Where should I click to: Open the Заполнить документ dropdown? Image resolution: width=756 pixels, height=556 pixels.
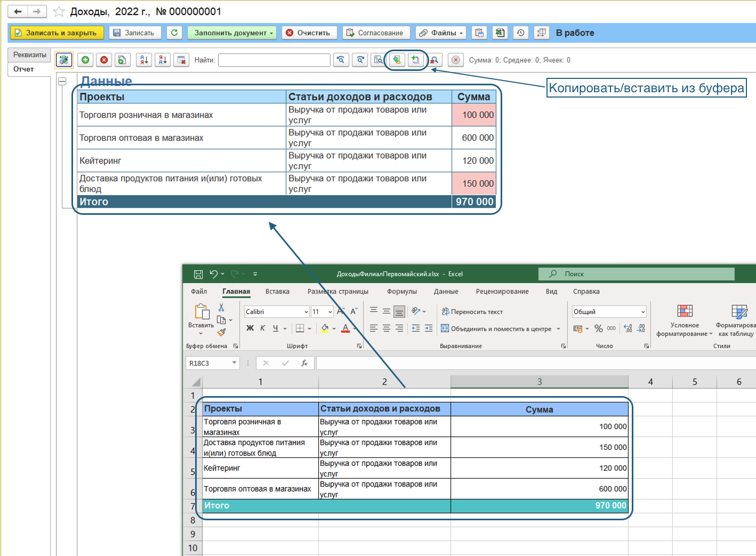coord(232,33)
